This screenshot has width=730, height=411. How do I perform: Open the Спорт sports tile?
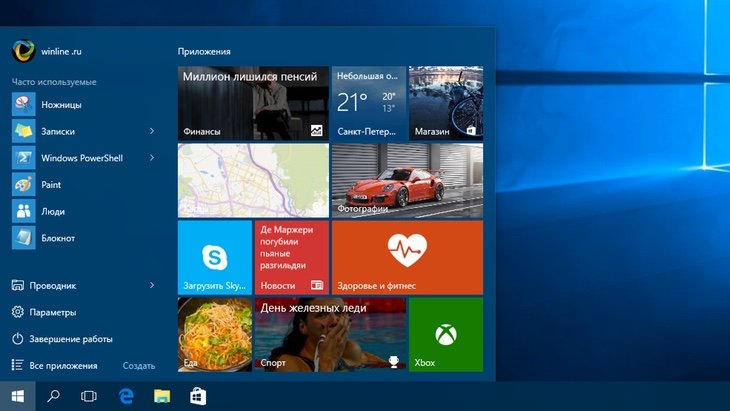click(331, 335)
